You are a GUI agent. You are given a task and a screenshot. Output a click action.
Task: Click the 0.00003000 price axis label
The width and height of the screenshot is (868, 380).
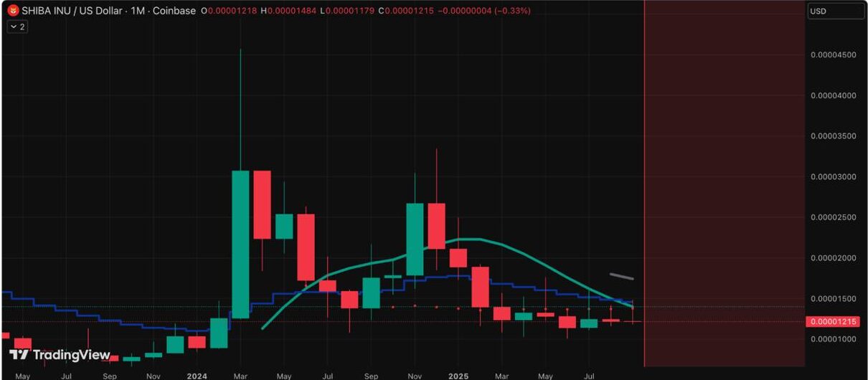tap(834, 176)
